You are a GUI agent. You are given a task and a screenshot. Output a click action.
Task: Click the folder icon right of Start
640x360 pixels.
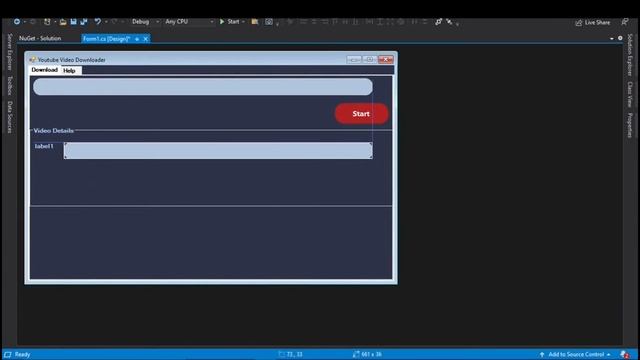pos(255,22)
